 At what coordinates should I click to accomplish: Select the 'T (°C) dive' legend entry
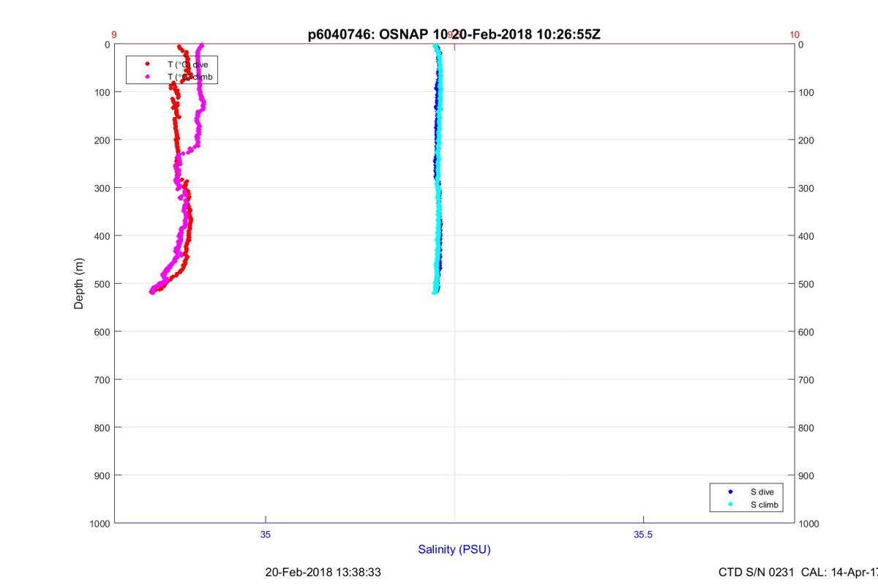(172, 64)
